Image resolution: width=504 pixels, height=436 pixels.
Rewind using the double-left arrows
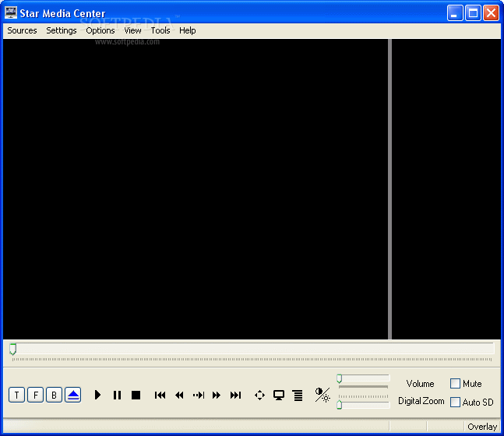pos(179,395)
